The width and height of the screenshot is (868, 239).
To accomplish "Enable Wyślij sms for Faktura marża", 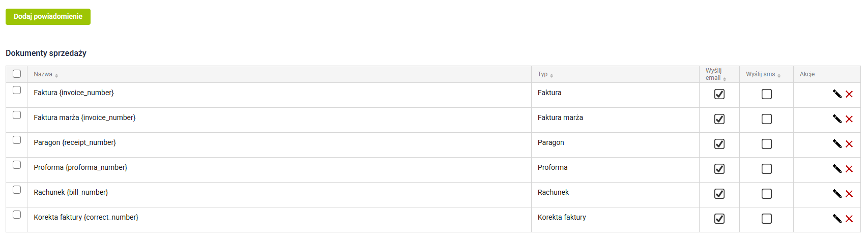I will [767, 119].
